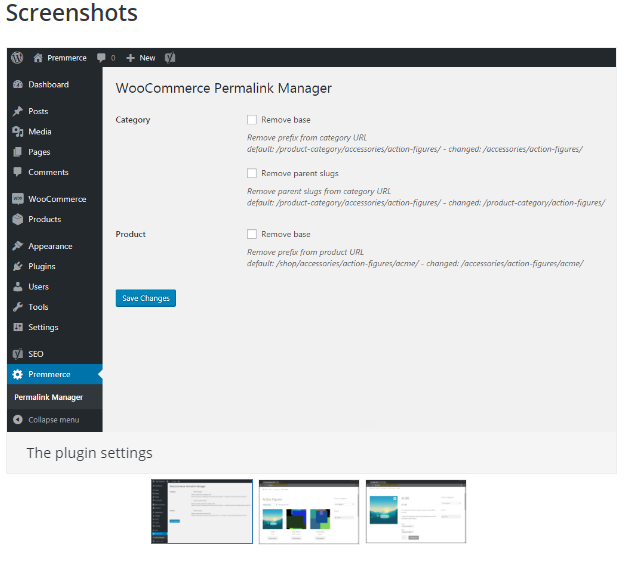Enable Category Remove base checkbox
The image size is (626, 567).
[x=252, y=120]
